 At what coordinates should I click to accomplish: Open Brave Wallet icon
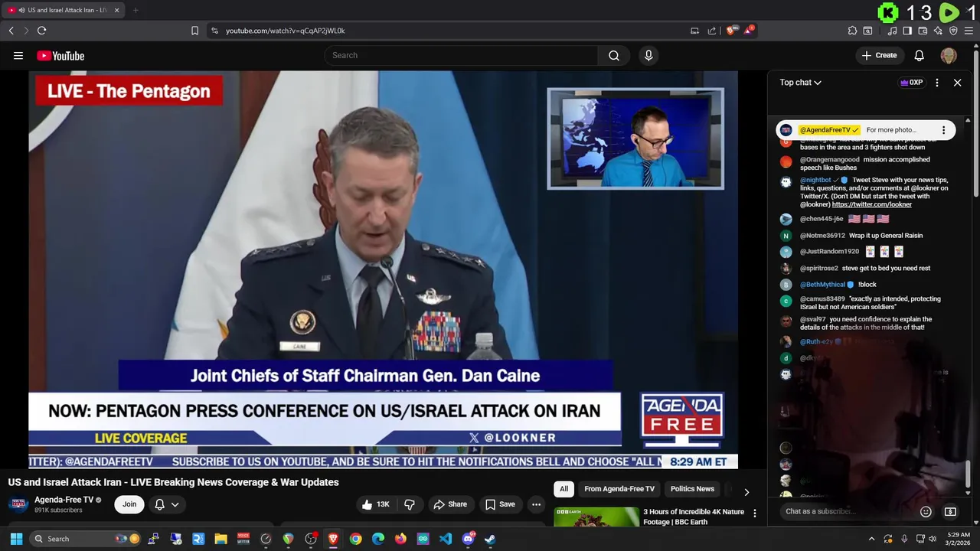923,31
